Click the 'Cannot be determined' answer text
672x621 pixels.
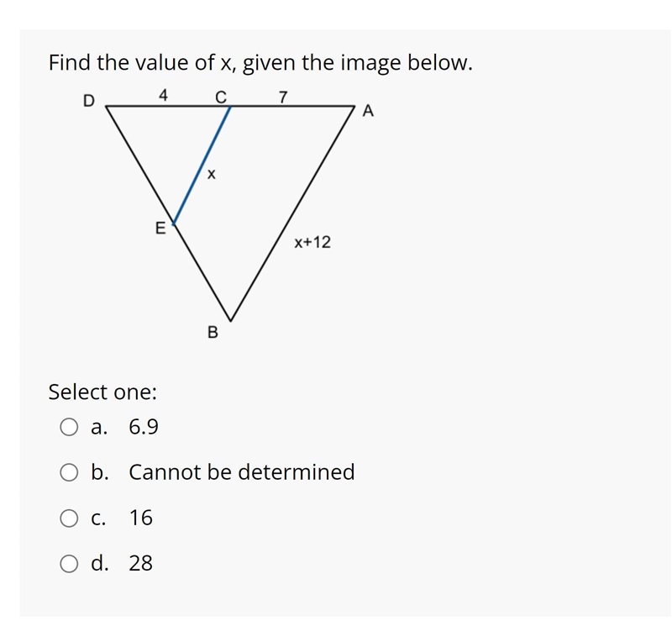pos(242,472)
